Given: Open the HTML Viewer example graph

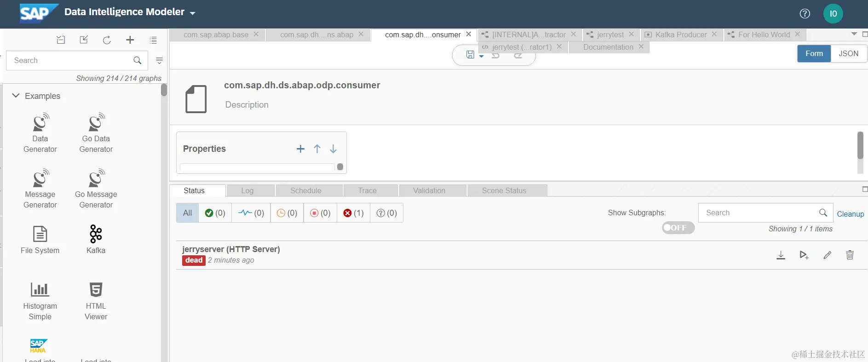Looking at the screenshot, I should tap(96, 301).
